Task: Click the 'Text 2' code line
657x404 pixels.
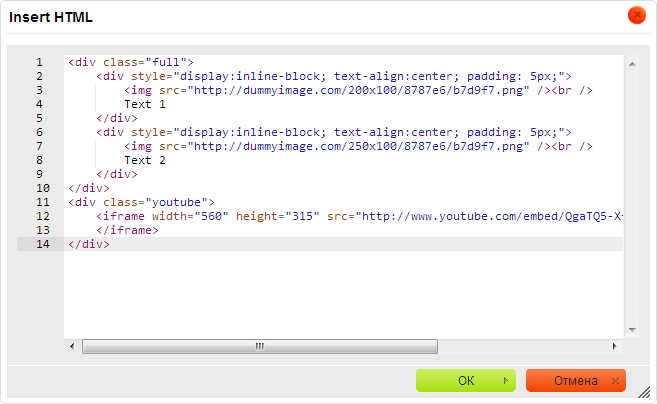Action: (145, 160)
